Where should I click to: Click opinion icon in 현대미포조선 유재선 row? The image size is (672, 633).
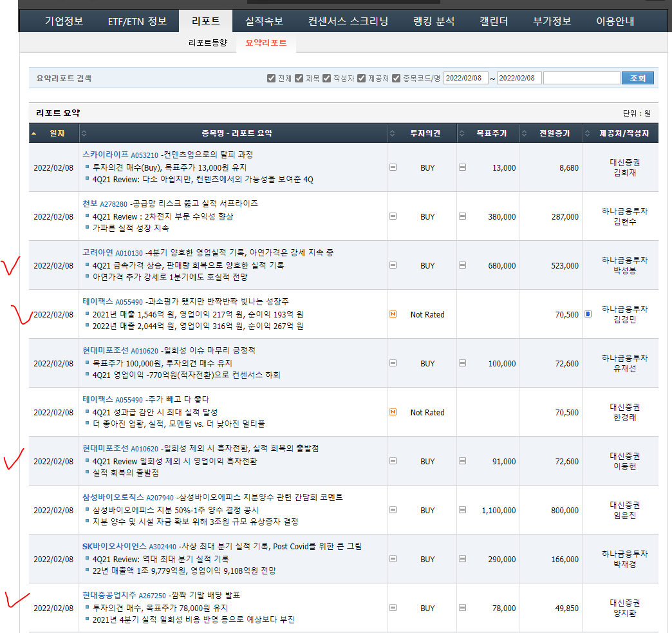393,363
